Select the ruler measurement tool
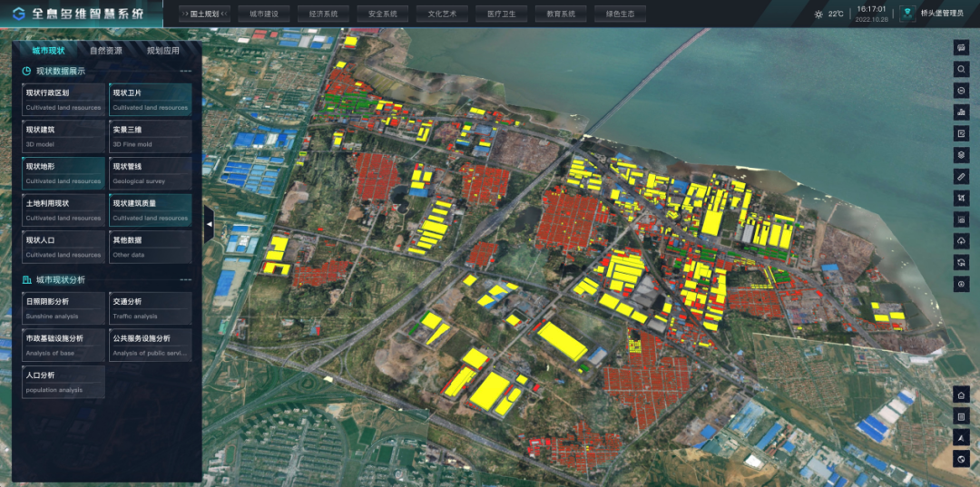 (961, 176)
